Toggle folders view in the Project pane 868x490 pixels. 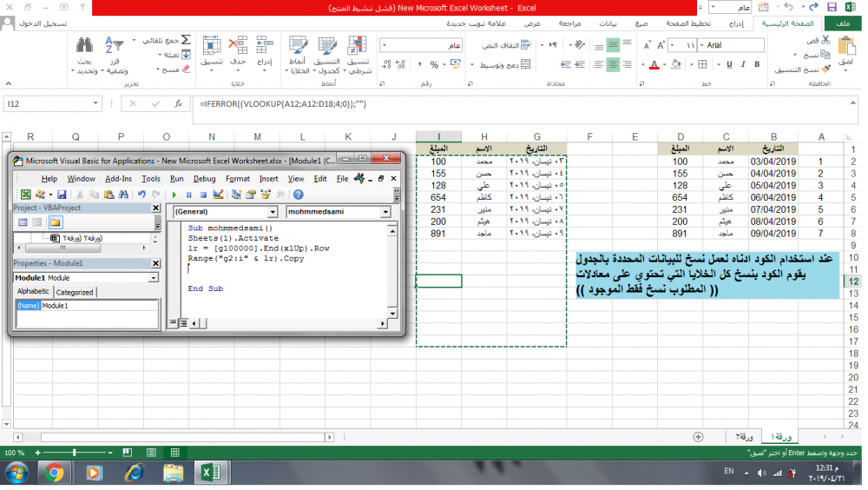pyautogui.click(x=56, y=222)
